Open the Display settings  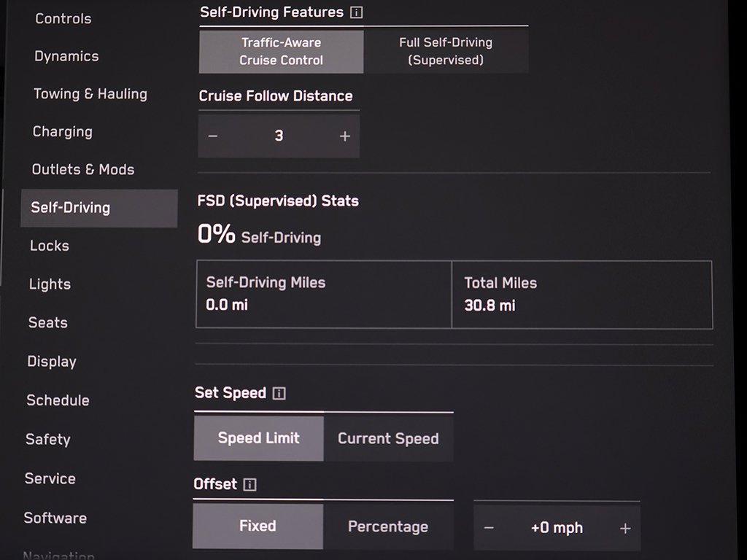click(52, 362)
